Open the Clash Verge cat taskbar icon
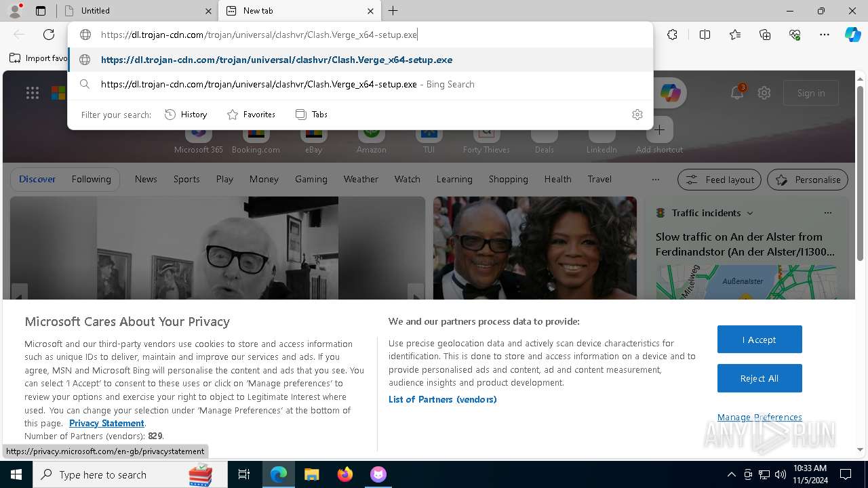868x488 pixels. click(378, 474)
